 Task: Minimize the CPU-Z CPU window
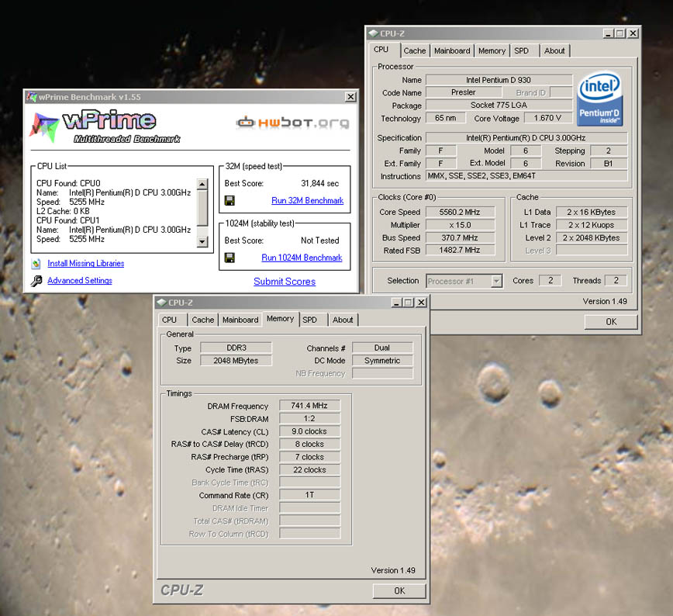pos(608,33)
